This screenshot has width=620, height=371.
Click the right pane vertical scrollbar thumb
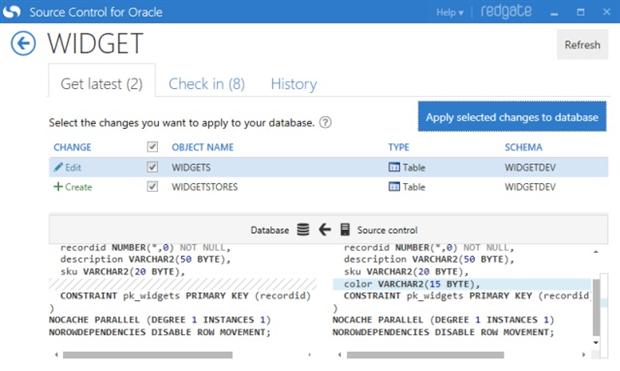click(596, 307)
